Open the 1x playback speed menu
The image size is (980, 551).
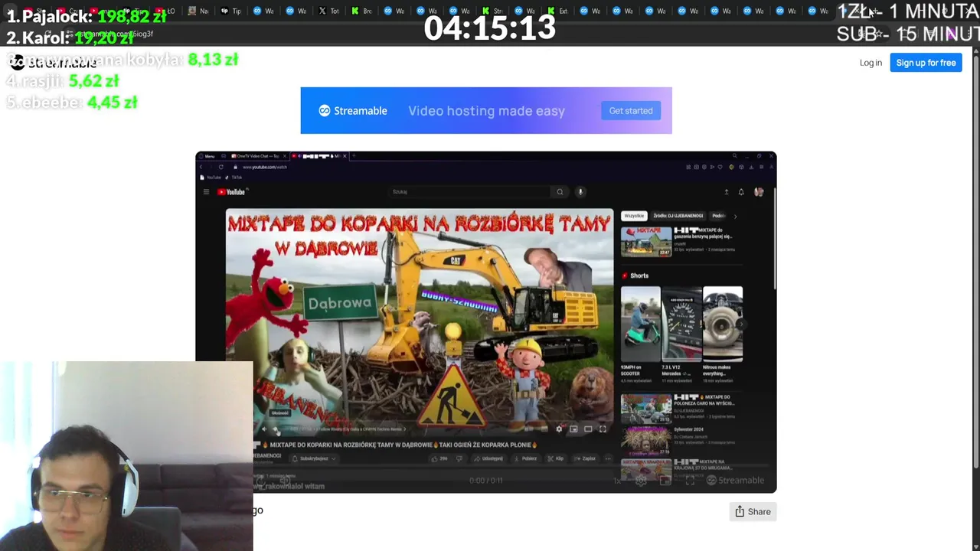coord(617,481)
